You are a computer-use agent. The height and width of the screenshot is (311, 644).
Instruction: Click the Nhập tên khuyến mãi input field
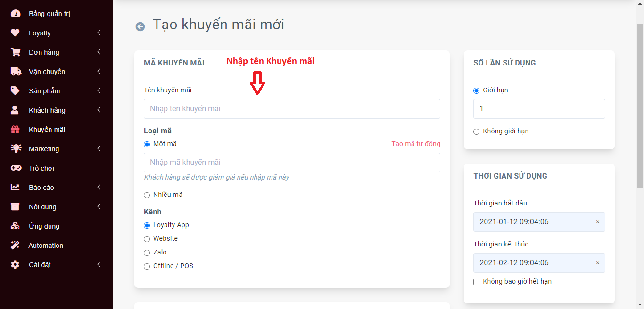point(292,109)
